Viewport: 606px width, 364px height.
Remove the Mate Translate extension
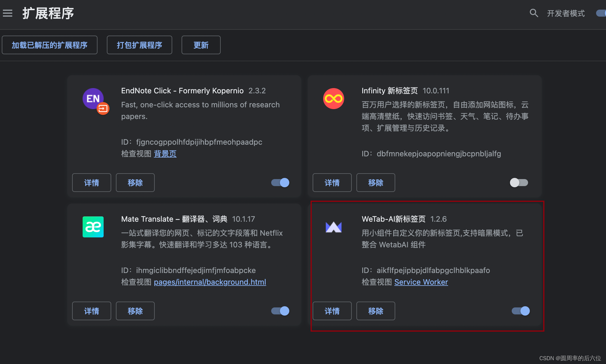135,311
